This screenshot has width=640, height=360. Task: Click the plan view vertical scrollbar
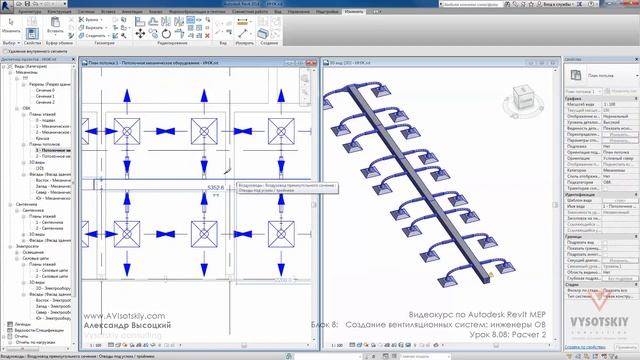click(314, 204)
